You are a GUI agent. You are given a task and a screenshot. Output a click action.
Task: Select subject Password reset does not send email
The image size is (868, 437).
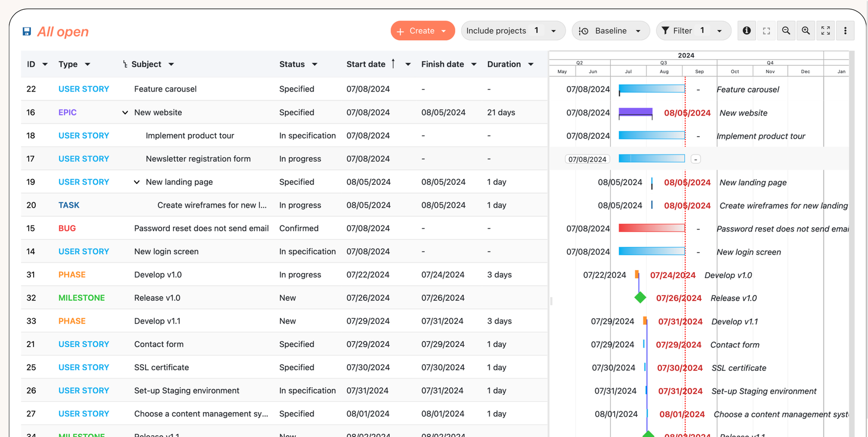click(201, 228)
